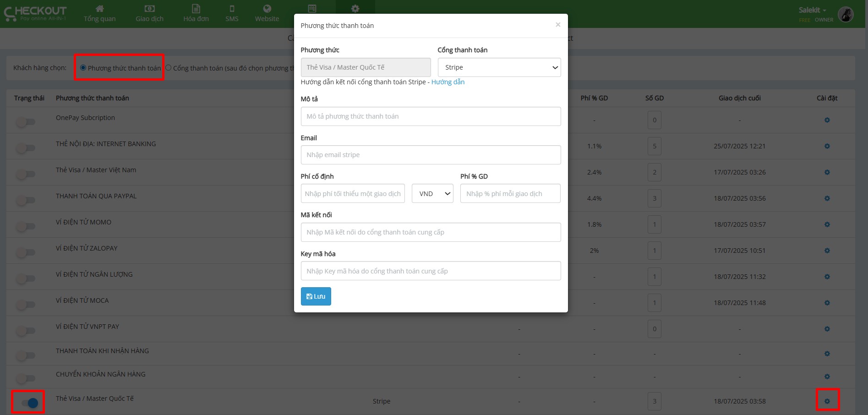
Task: Click the date 25/07/2025 12:21 cell
Action: tap(739, 146)
